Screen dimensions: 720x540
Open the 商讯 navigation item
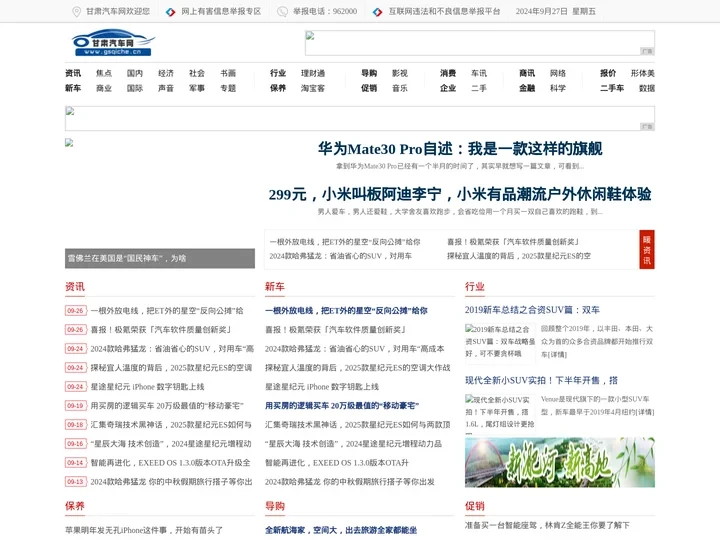point(527,73)
